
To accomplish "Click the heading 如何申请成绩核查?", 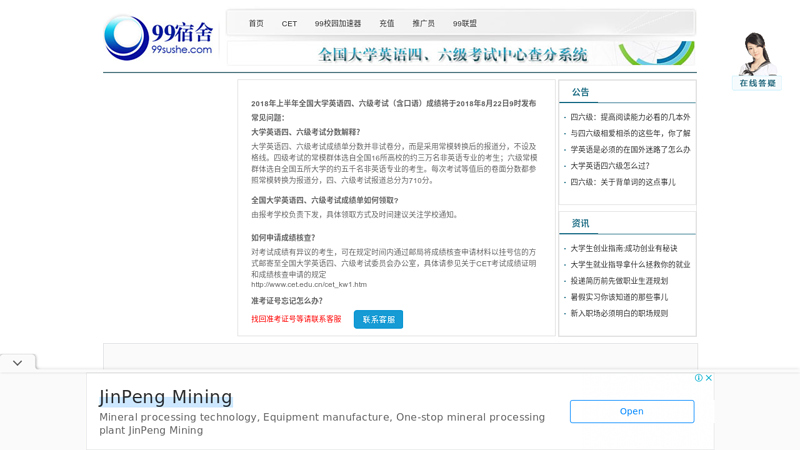I will (x=283, y=238).
